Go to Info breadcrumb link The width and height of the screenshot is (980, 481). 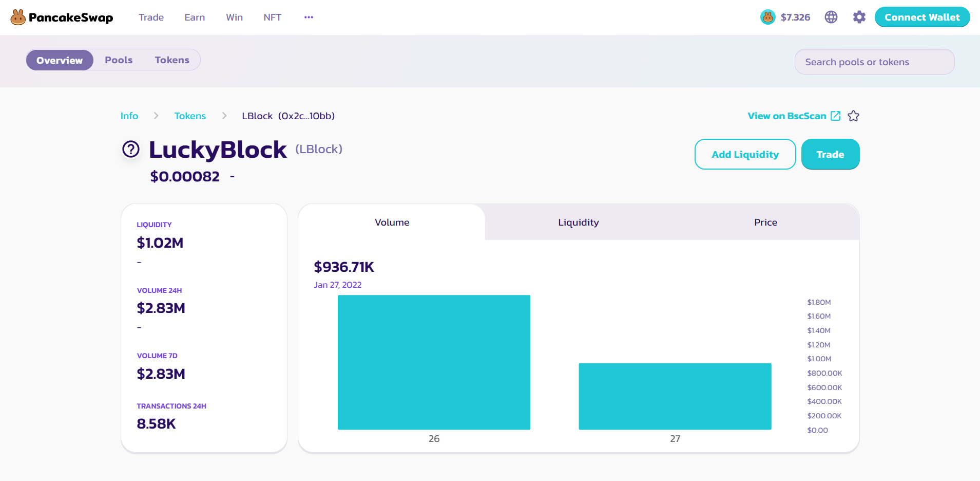click(x=129, y=116)
